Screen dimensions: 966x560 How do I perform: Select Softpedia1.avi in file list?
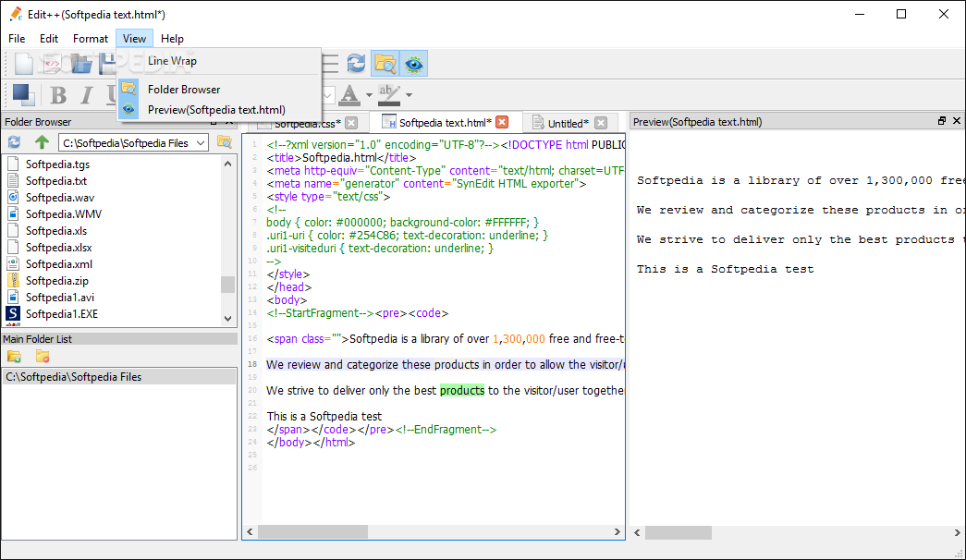point(60,298)
